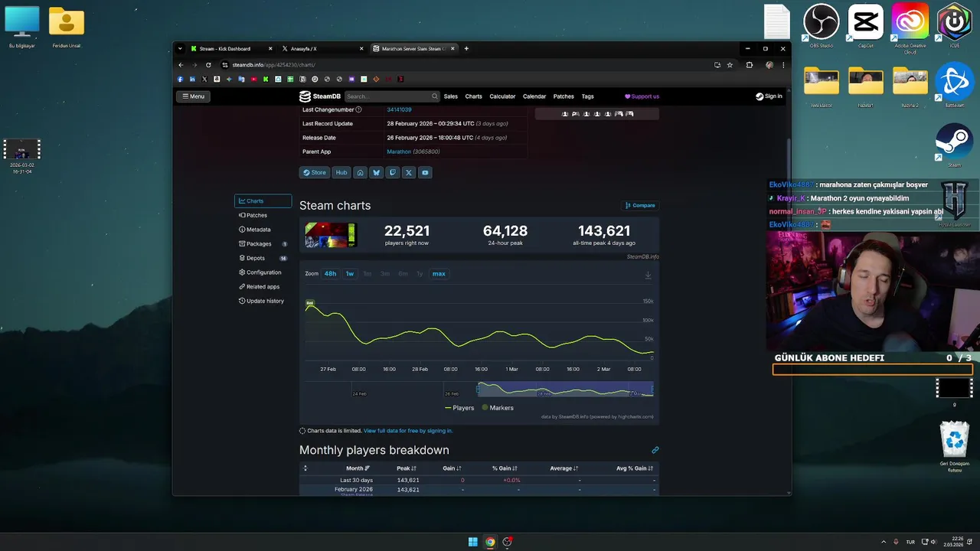This screenshot has height=551, width=980.
Task: Toggle the Players series in chart legend
Action: tap(459, 408)
